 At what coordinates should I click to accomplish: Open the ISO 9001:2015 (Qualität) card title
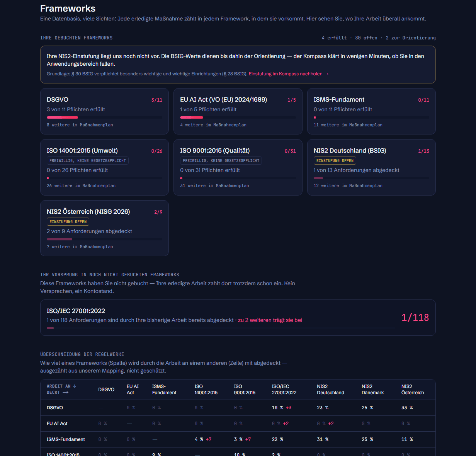click(x=215, y=151)
